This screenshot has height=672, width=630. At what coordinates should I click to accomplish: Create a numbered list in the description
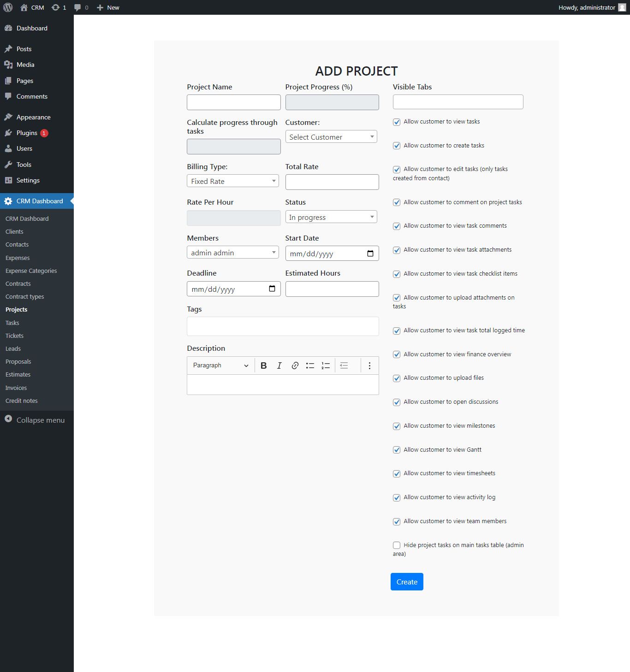click(x=326, y=365)
